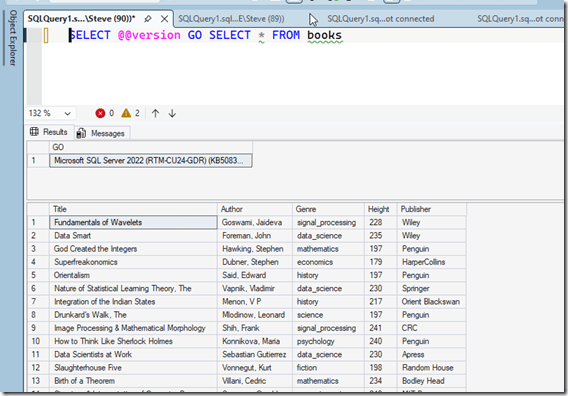568x396 pixels.
Task: Select the Superfreakonomics cell
Action: [133, 262]
